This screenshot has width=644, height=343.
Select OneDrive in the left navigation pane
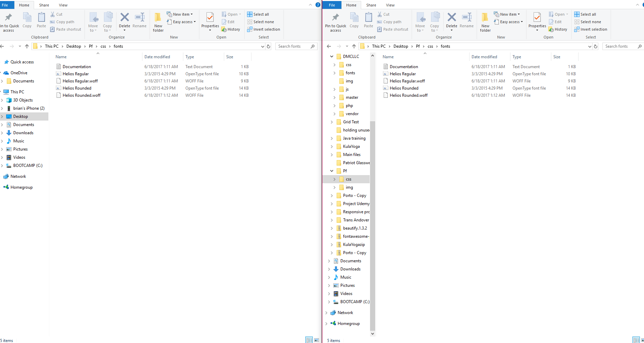[19, 73]
